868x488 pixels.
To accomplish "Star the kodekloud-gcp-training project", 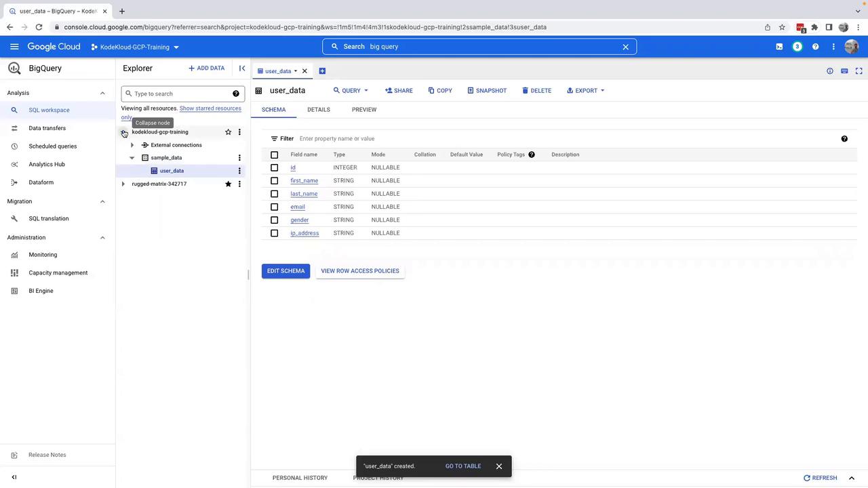I will point(228,132).
